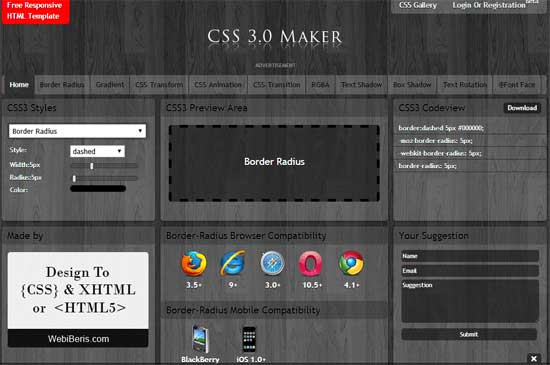
Task: Open the @Font Face tab
Action: [517, 85]
